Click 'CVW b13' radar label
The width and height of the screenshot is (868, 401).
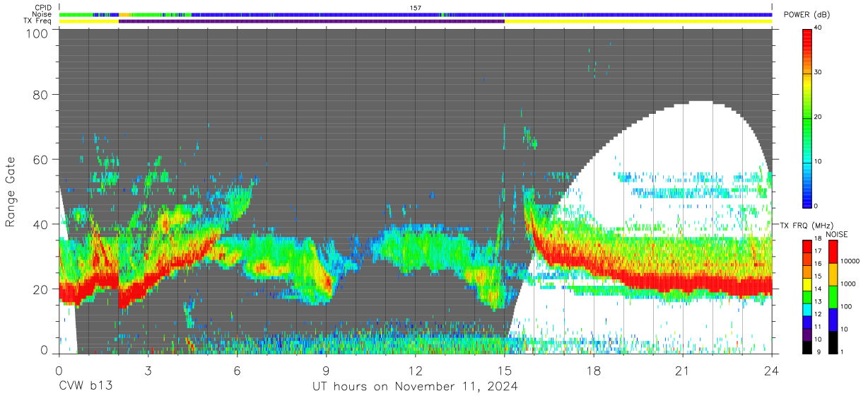(86, 387)
